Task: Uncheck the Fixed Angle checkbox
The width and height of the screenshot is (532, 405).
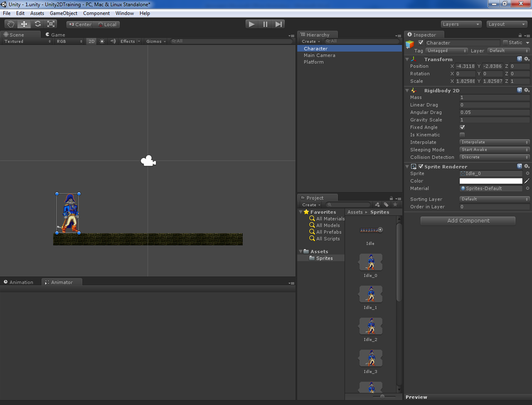Action: pyautogui.click(x=462, y=127)
